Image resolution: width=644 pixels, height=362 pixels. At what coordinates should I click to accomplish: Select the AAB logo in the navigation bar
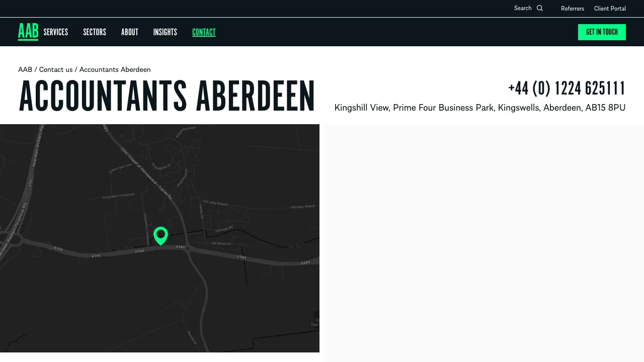click(28, 31)
